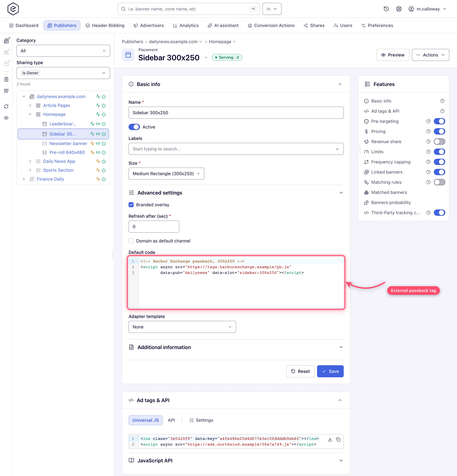This screenshot has height=476, width=457.
Task: Open the Header Bidding menu
Action: [105, 26]
